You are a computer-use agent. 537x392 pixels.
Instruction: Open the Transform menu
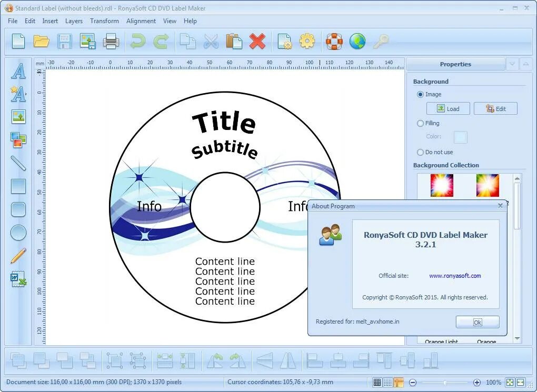(104, 21)
